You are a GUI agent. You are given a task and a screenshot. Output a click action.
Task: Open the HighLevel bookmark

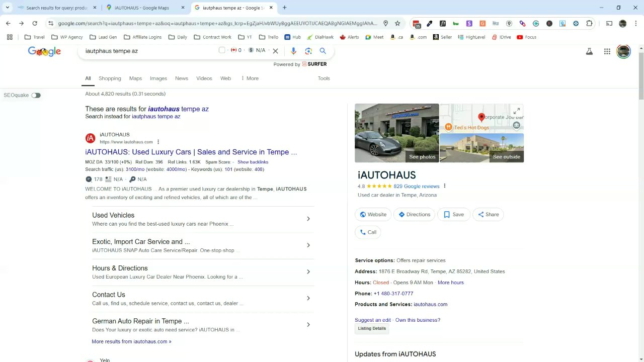(471, 37)
